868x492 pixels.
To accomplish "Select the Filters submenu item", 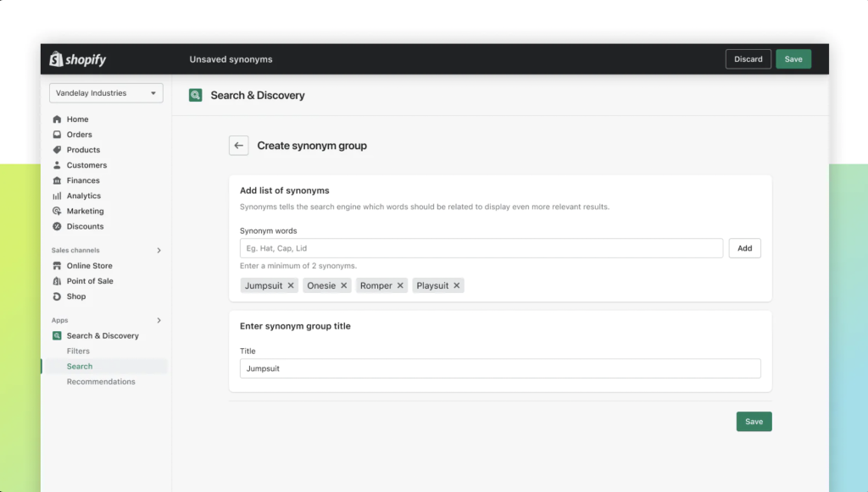I will click(x=78, y=351).
